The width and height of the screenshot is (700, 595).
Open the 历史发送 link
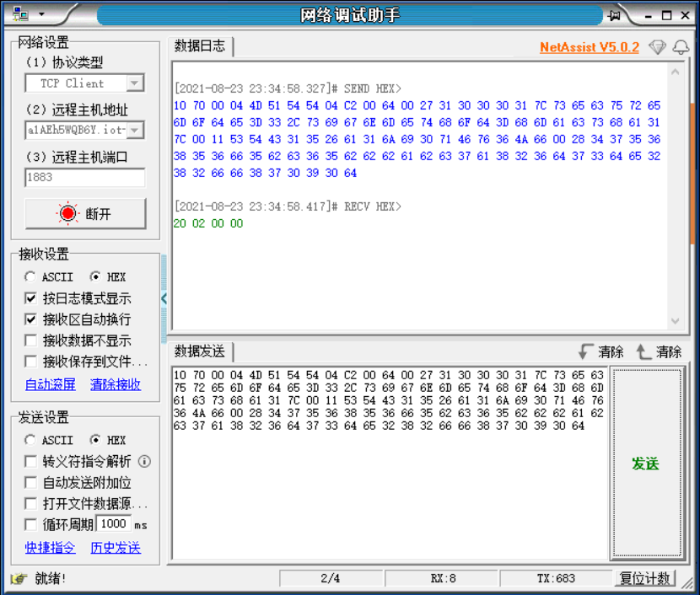pos(116,548)
